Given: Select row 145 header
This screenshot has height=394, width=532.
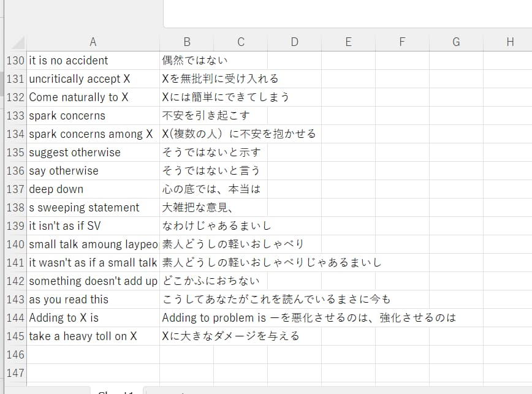Looking at the screenshot, I should point(14,336).
